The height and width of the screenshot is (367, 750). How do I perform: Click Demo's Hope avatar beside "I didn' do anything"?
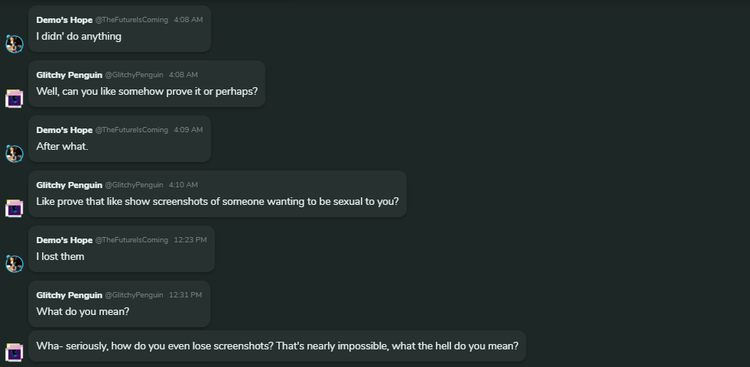point(14,44)
